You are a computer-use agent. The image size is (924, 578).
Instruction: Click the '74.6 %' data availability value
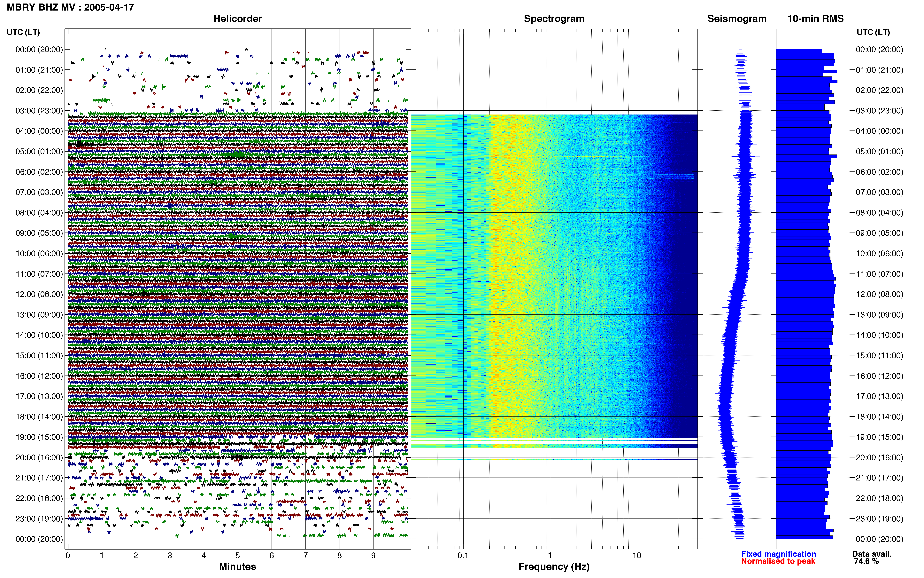(x=866, y=561)
